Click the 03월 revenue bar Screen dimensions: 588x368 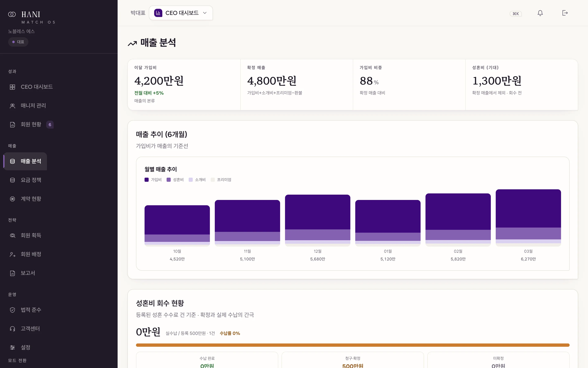528,218
